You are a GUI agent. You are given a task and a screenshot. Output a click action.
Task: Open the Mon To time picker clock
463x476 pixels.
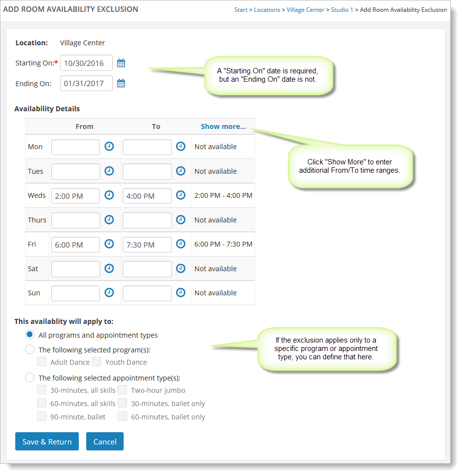click(181, 147)
